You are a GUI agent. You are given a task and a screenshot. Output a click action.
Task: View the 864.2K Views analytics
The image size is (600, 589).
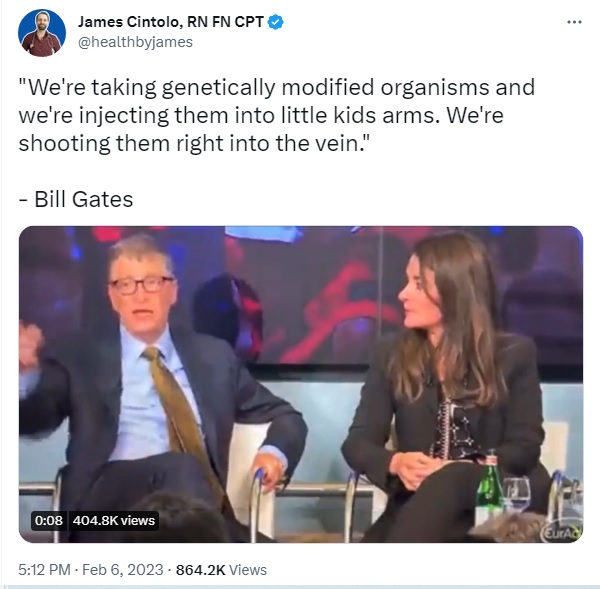[221, 569]
